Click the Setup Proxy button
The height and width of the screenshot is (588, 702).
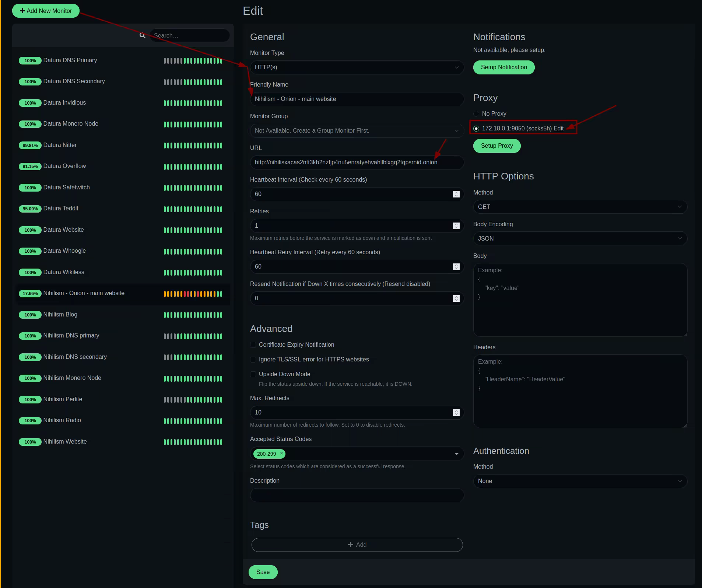coord(497,146)
